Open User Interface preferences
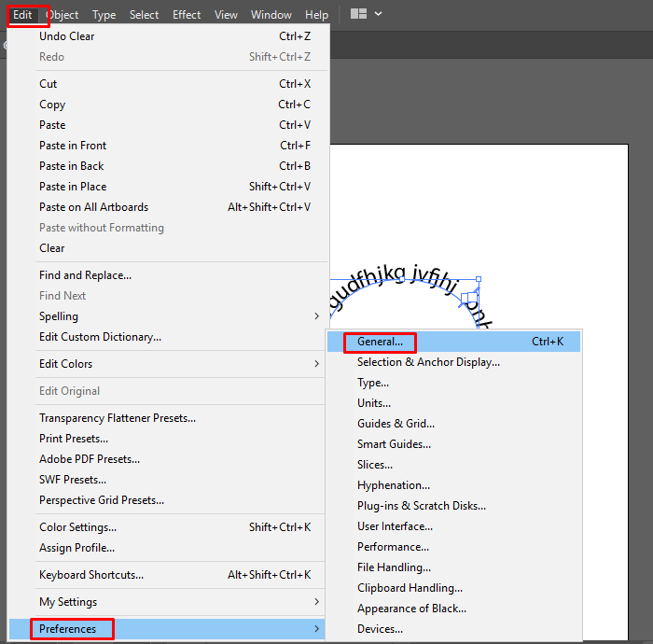The height and width of the screenshot is (644, 653). tap(395, 526)
